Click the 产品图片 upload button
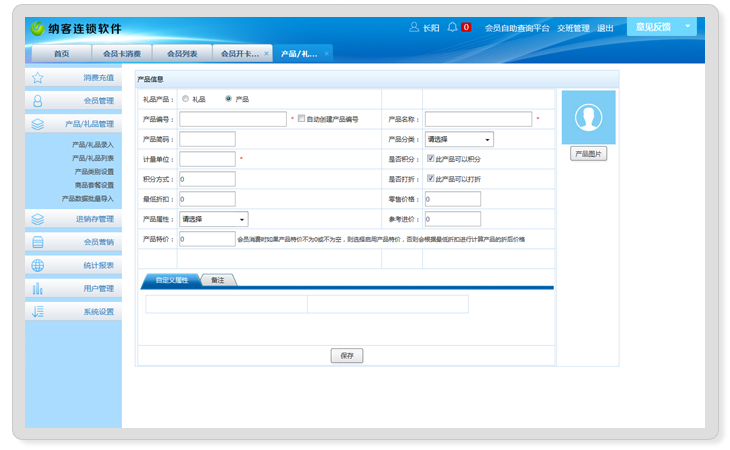Image resolution: width=730 pixels, height=450 pixels. coord(589,154)
